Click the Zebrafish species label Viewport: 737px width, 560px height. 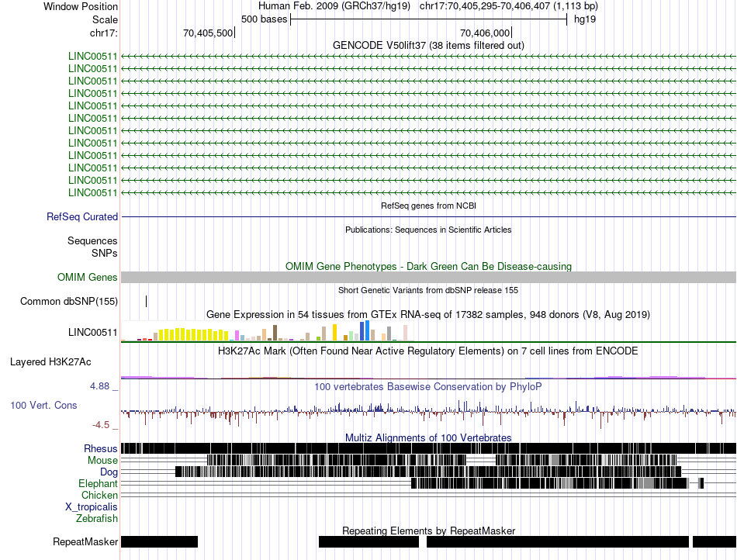97,518
